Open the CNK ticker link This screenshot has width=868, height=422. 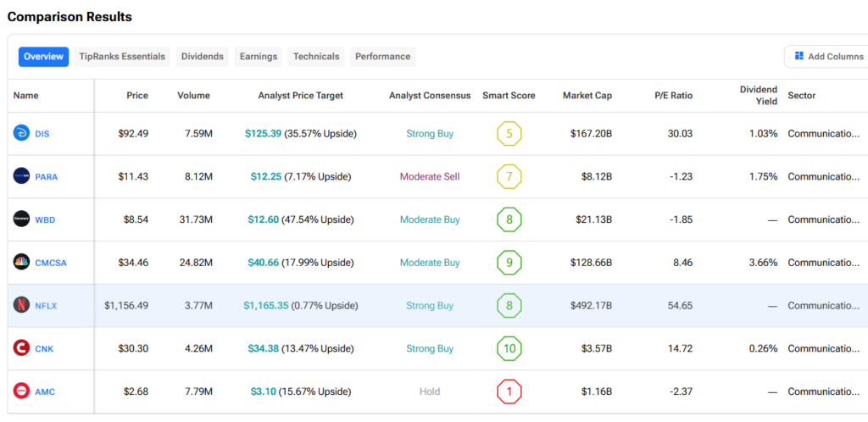44,349
